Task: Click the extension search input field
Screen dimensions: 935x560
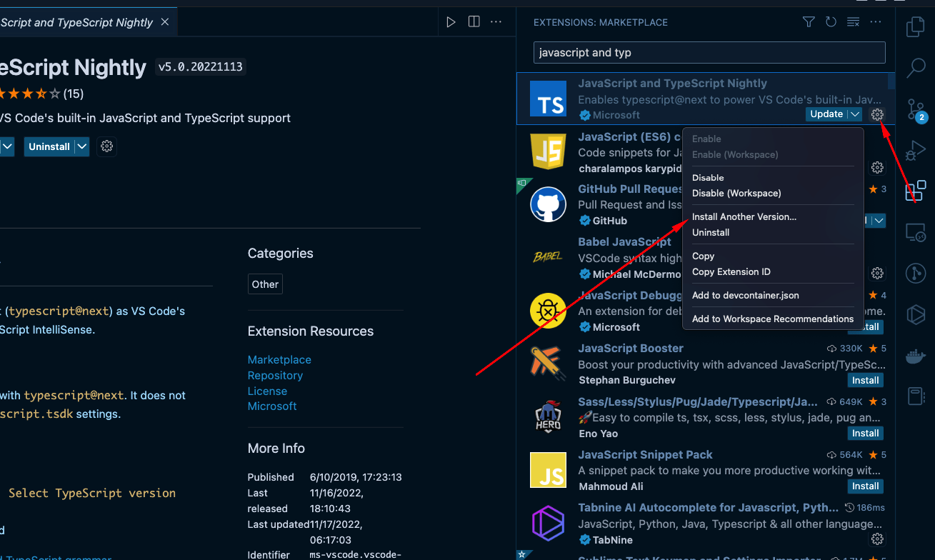Action: pyautogui.click(x=709, y=52)
